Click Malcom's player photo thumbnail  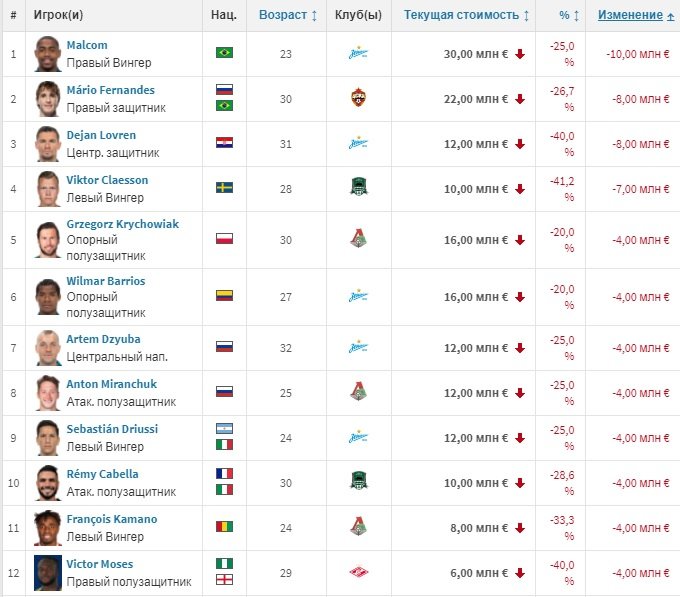click(x=48, y=53)
